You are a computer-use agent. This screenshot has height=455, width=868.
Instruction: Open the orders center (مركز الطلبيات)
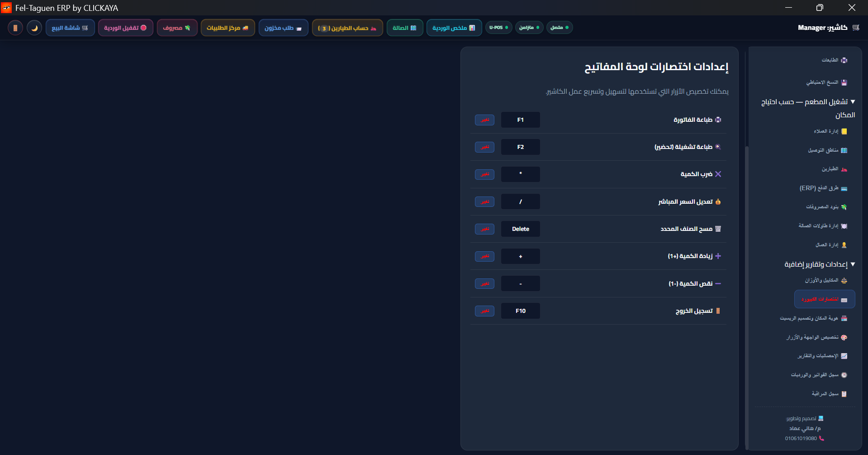point(228,28)
